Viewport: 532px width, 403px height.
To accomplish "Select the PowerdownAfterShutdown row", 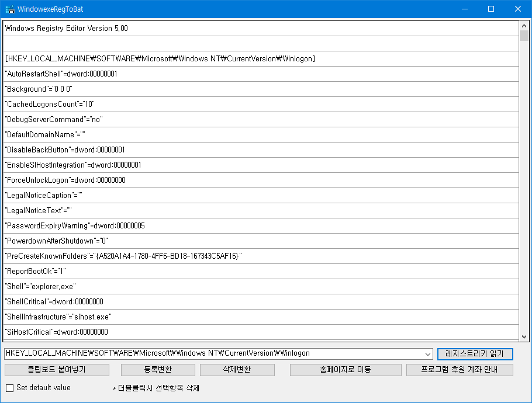I will [x=261, y=241].
